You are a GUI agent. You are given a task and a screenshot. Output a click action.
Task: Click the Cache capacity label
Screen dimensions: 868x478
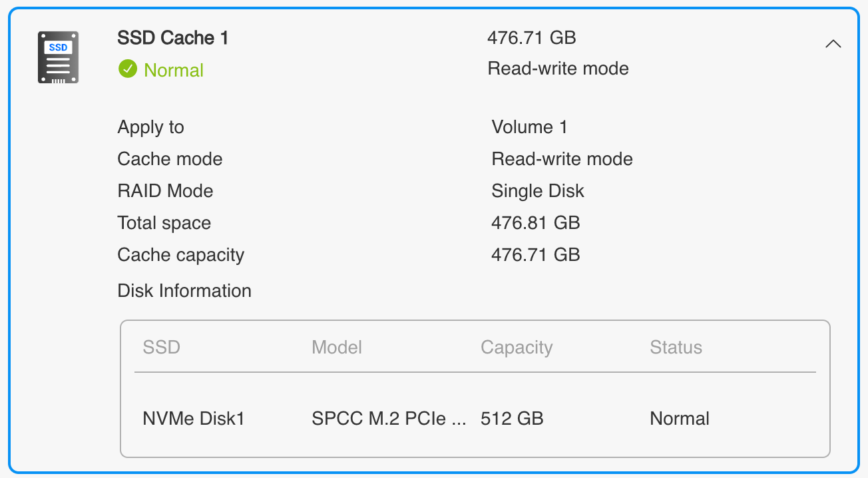click(180, 255)
